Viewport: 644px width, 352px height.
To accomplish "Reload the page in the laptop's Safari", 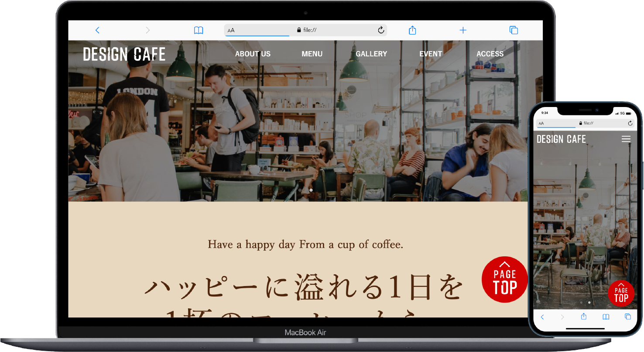I will [x=381, y=30].
